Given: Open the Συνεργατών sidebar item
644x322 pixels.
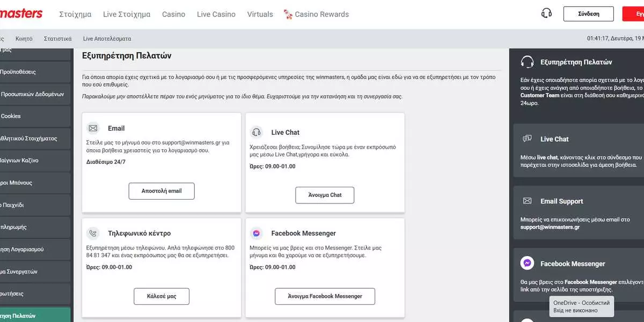Looking at the screenshot, I should (x=35, y=272).
